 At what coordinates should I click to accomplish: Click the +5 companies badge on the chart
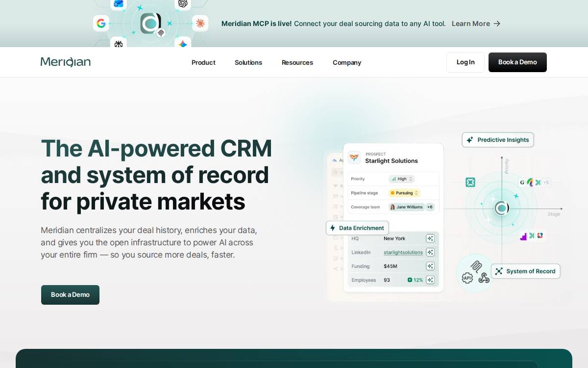546,183
